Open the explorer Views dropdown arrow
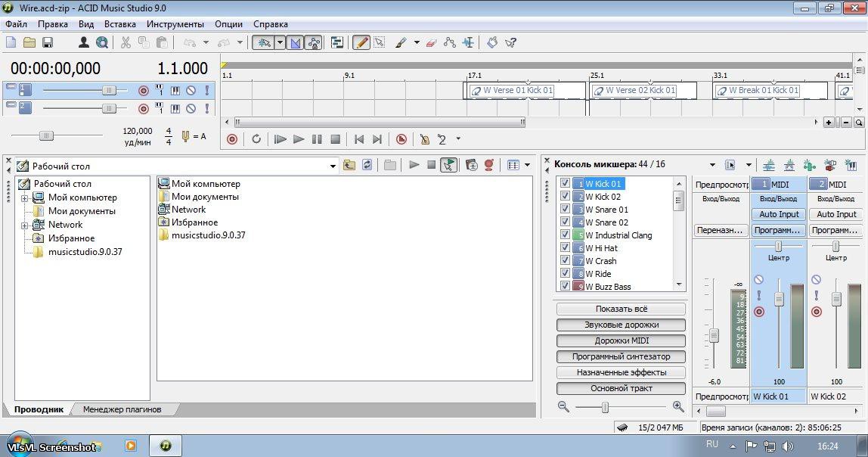This screenshot has height=457, width=868. point(527,165)
